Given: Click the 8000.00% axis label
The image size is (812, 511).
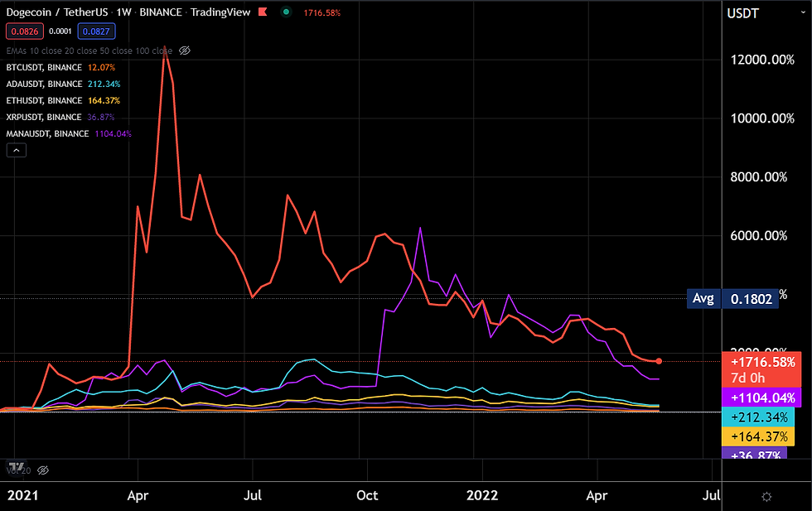Looking at the screenshot, I should [x=759, y=177].
